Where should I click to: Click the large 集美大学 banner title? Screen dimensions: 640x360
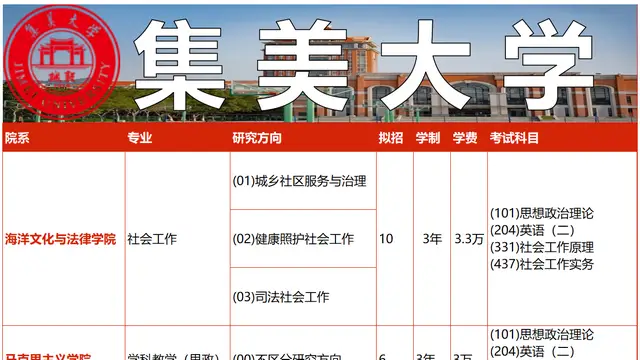click(363, 65)
